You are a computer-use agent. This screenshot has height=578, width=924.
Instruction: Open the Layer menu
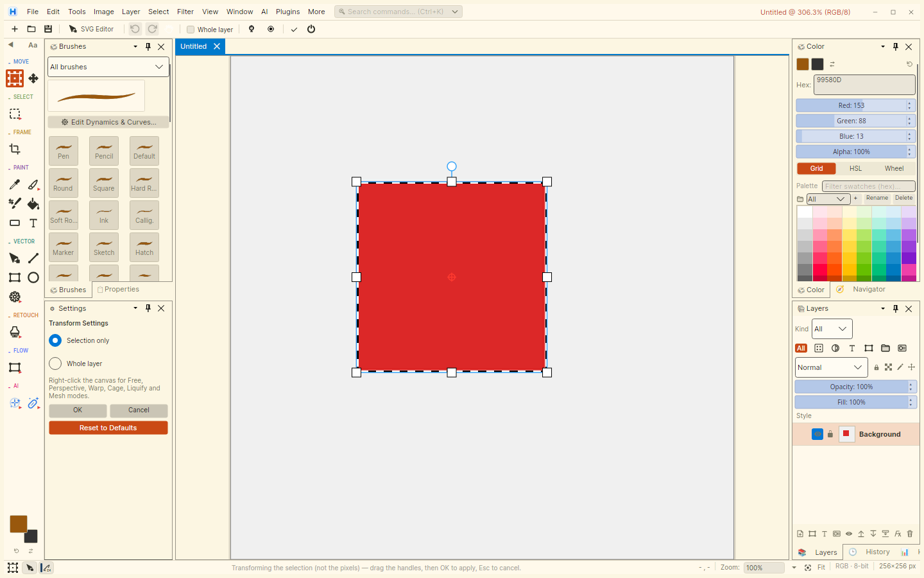pyautogui.click(x=131, y=12)
